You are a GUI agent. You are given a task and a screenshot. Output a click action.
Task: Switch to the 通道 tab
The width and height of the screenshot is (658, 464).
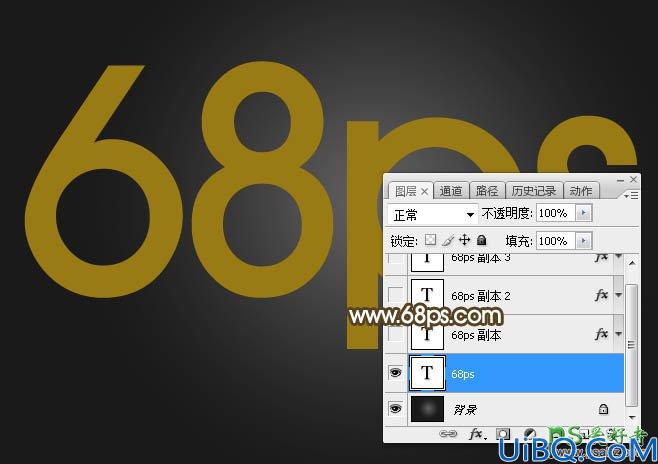click(x=451, y=191)
